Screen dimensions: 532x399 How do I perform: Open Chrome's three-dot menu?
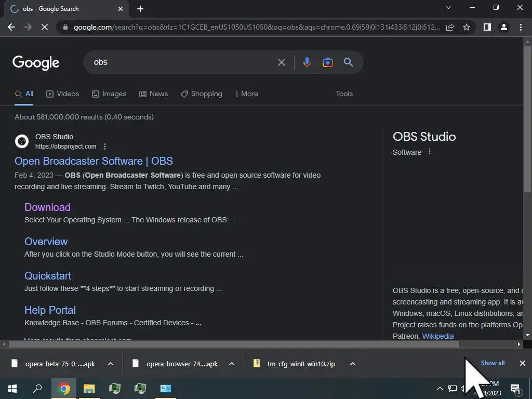(521, 27)
